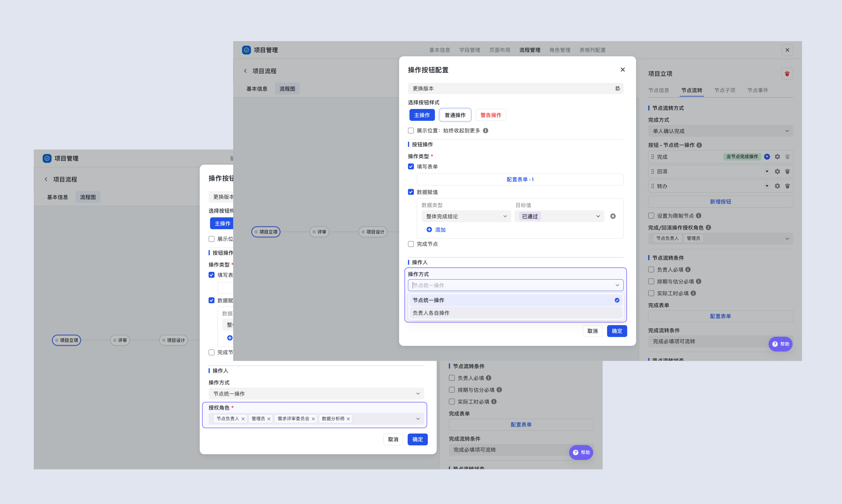The width and height of the screenshot is (842, 504).
Task: Expand the dropdown arrow on the 回滚 row
Action: [767, 171]
